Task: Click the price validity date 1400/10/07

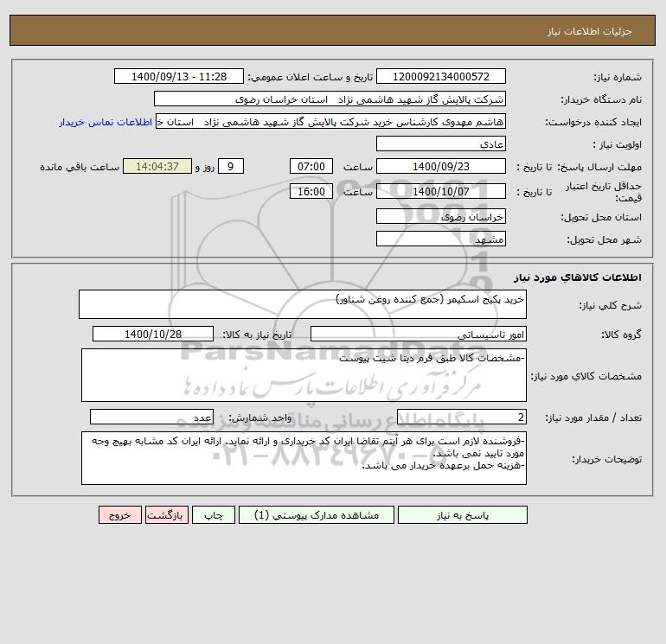Action: click(x=441, y=191)
